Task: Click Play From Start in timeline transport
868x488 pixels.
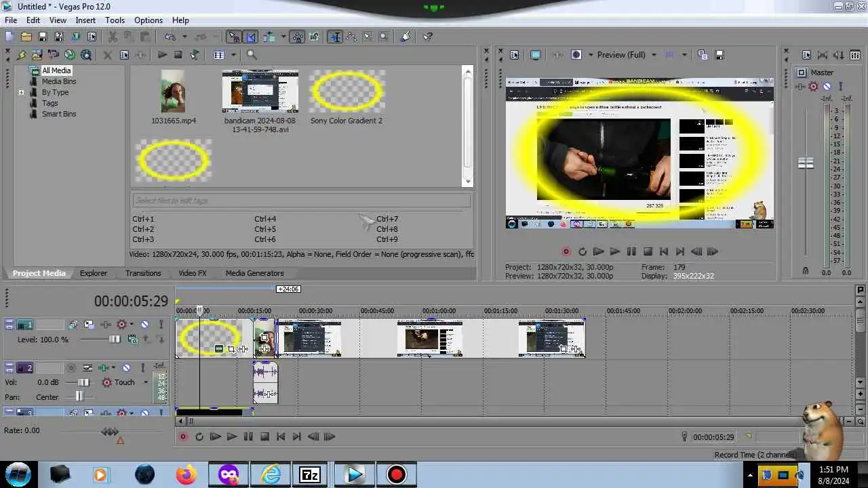Action: pyautogui.click(x=215, y=436)
